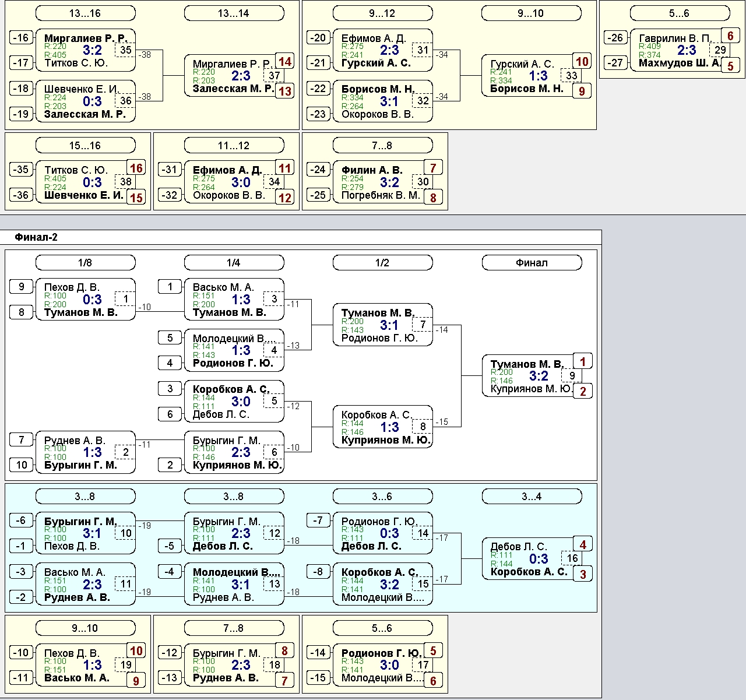Select Родионов Г. Ю. in match 7
Viewport: 746px width, 700px height.
[x=379, y=338]
